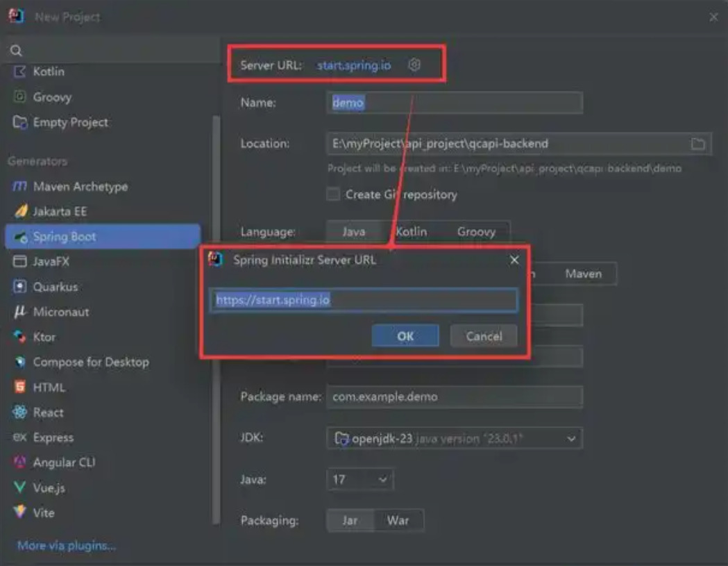Screen dimensions: 728x566
Task: Select the JavaFX generator
Action: (103, 261)
